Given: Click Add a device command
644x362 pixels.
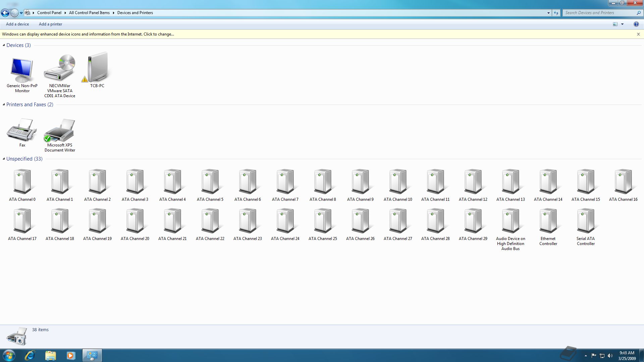Looking at the screenshot, I should click(x=17, y=24).
